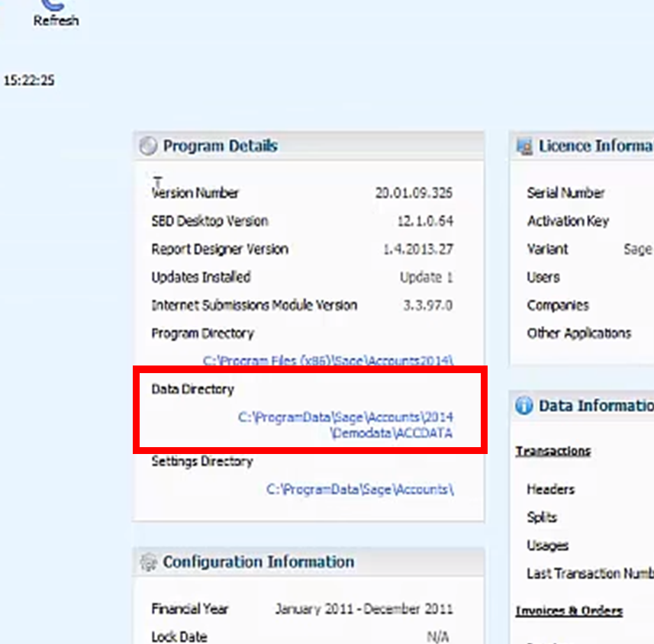Click the Invoices & Orders heading

point(569,610)
